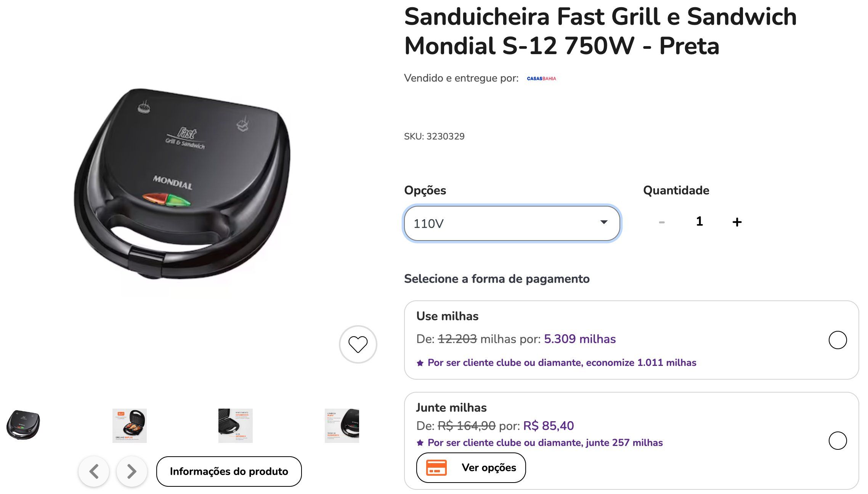
Task: Open 'Informações do produto' button
Action: [229, 472]
